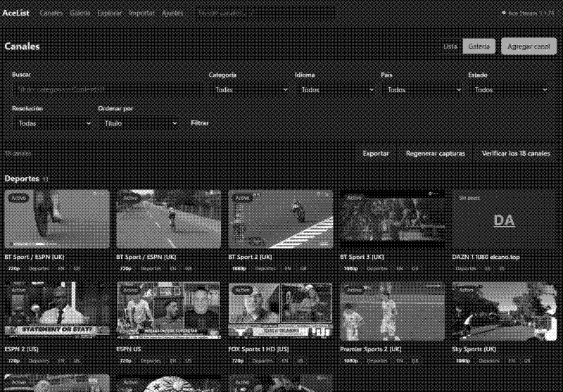This screenshot has width=563, height=392.
Task: Click the 720p tag under FOX Sports 1
Action: click(238, 360)
